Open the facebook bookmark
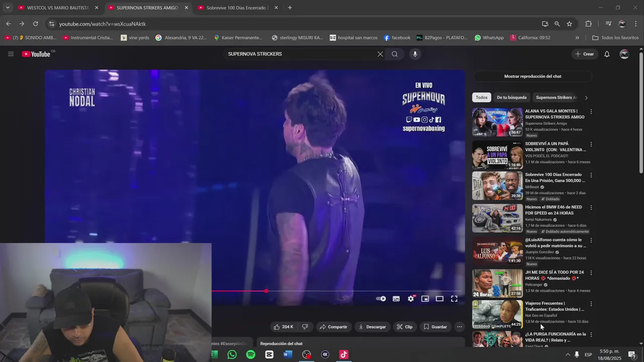Screen dimensions: 644x362 (397, 38)
